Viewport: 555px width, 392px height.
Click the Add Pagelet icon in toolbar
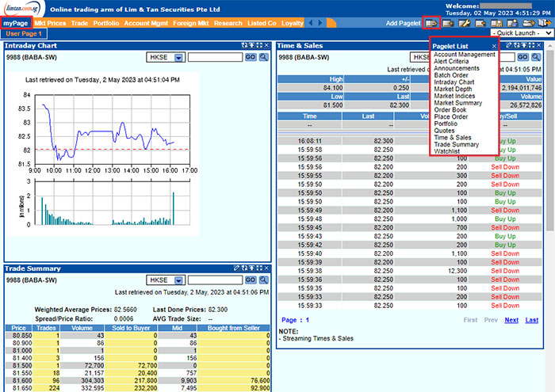(x=431, y=23)
